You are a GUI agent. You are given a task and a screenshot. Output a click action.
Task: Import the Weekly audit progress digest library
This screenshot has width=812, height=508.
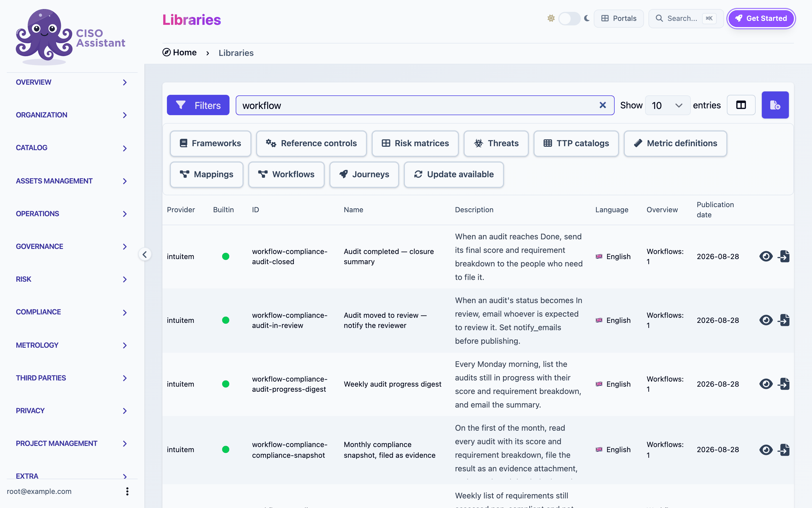[x=784, y=384]
